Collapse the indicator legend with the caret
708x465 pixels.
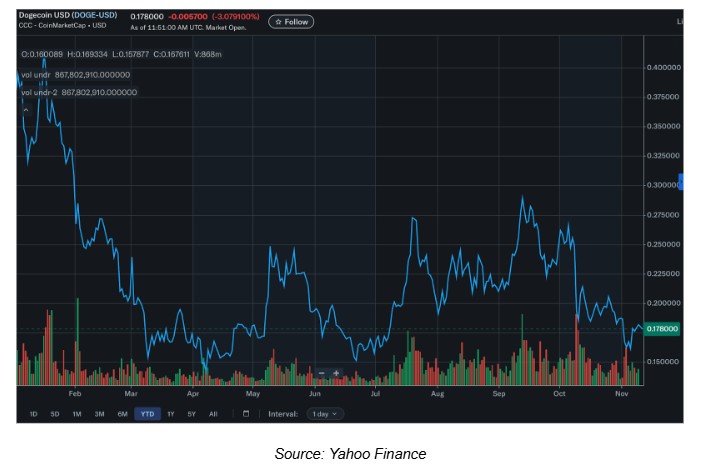[x=26, y=110]
